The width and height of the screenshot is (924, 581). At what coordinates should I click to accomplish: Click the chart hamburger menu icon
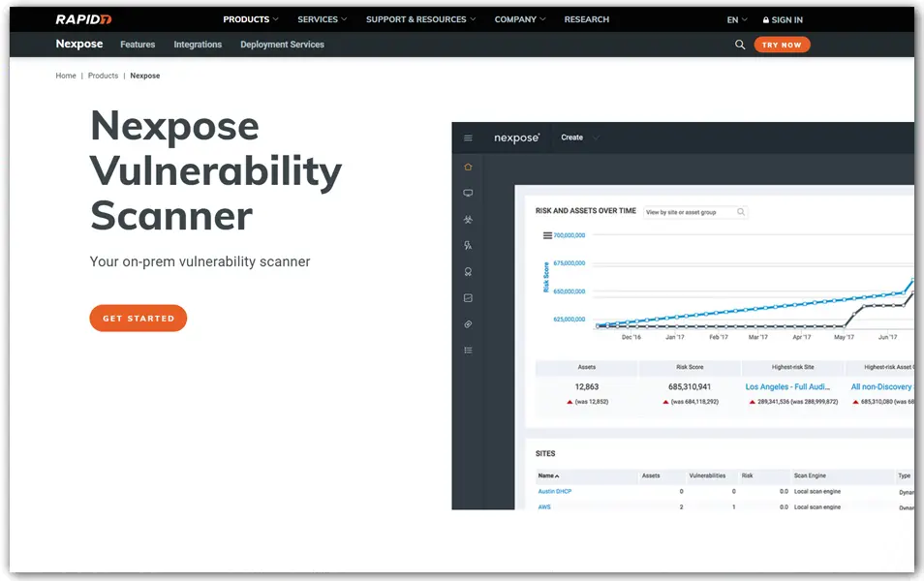pyautogui.click(x=547, y=235)
